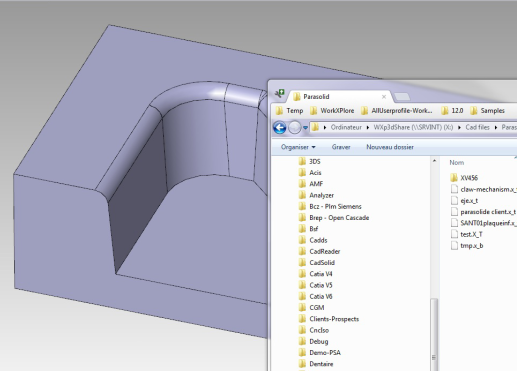
Task: Select the Catia V5 folder in tree
Action: point(321,285)
